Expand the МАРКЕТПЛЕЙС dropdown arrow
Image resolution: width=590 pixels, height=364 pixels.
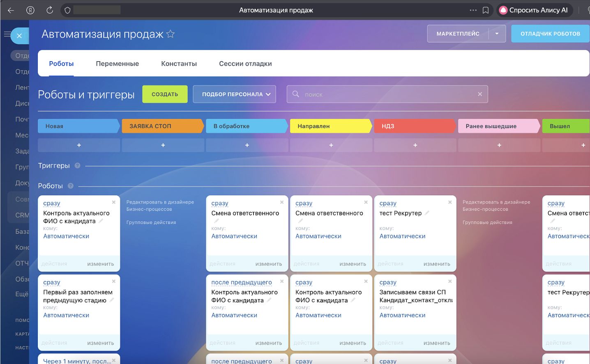point(497,34)
